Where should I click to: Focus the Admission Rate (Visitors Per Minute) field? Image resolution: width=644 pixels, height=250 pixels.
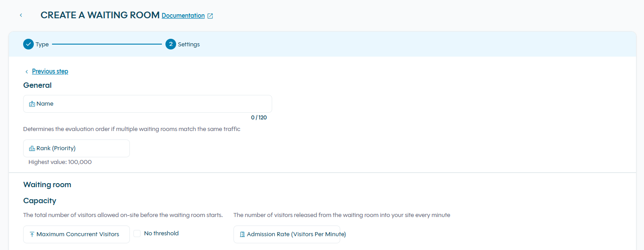tap(287, 234)
